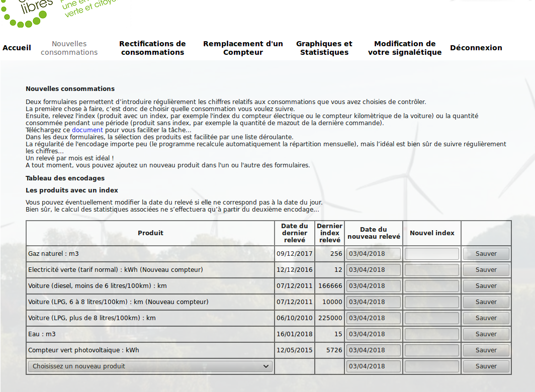The height and width of the screenshot is (392, 535).
Task: View Graphiques et Statistiques
Action: tap(324, 48)
